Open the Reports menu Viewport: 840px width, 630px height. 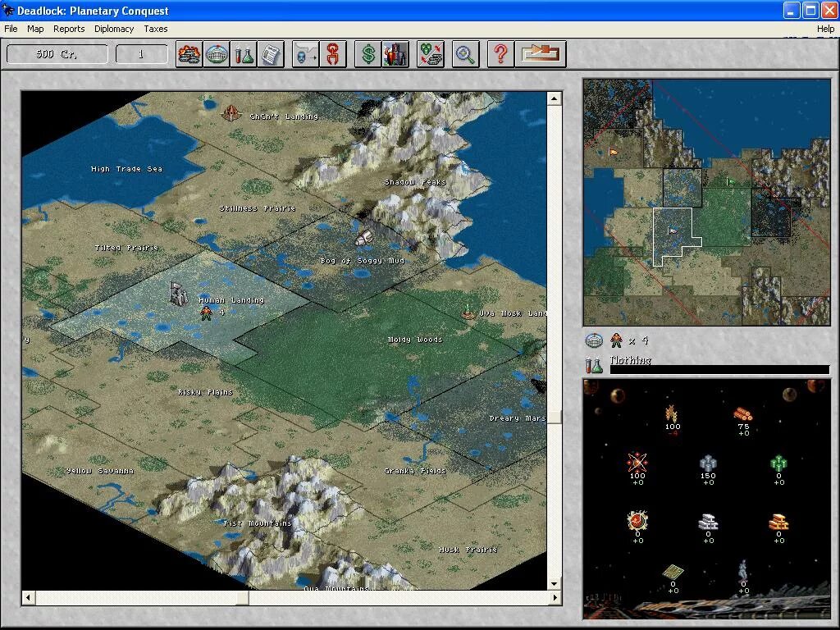[69, 29]
